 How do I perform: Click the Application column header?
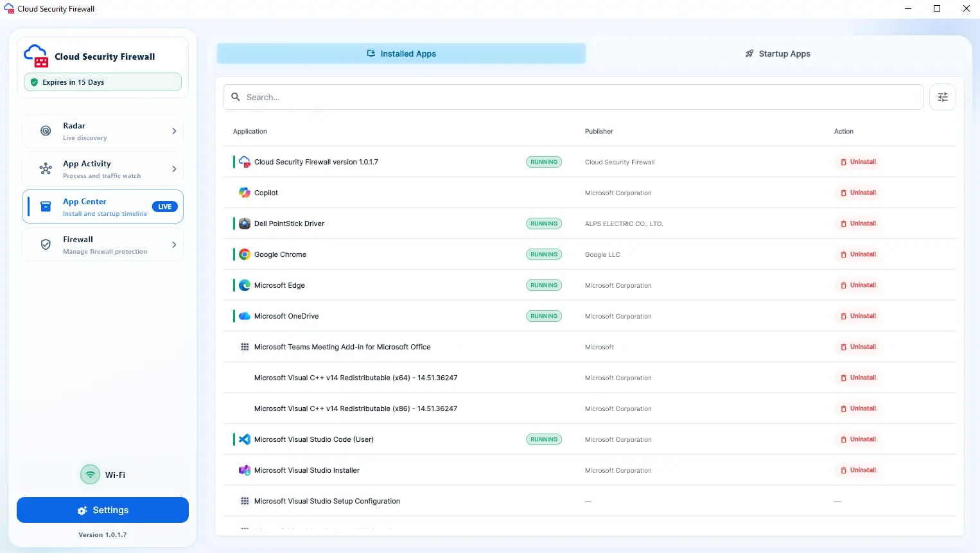click(250, 131)
